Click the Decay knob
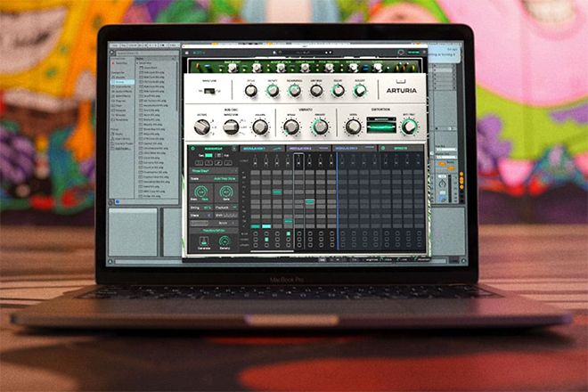Viewport: 588px width, 392px height. point(339,91)
